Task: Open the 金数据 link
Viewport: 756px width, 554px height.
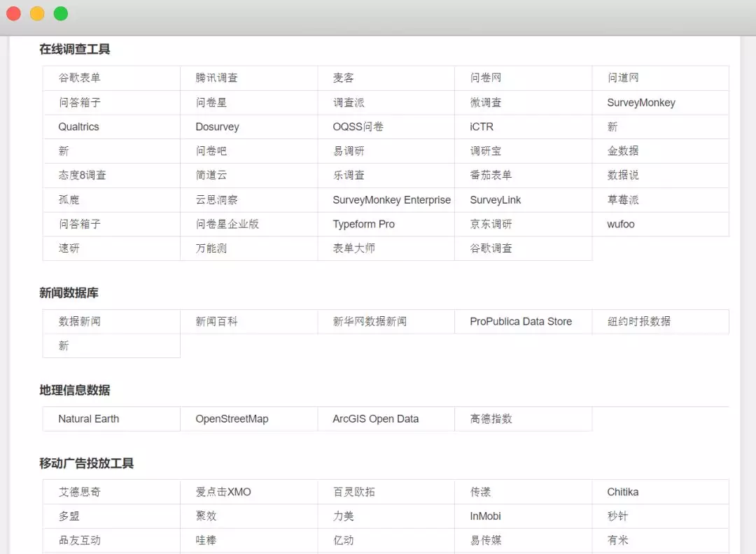Action: click(x=623, y=151)
